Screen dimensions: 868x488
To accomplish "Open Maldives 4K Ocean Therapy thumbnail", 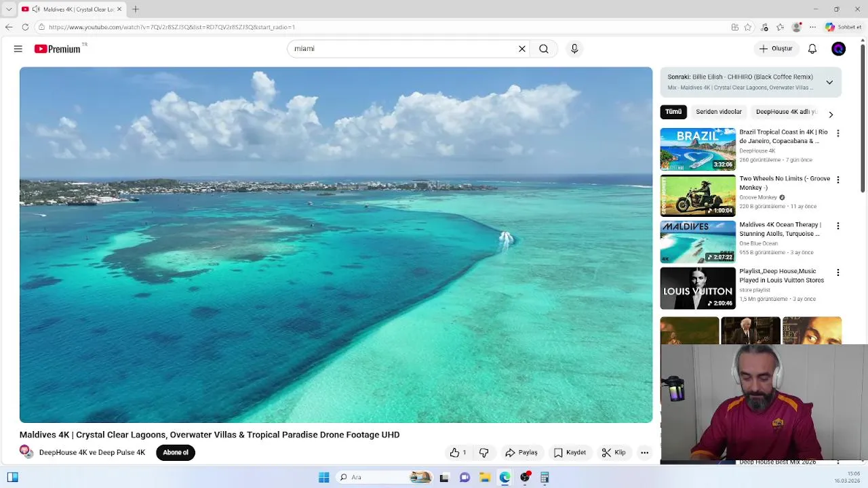I will pos(698,242).
